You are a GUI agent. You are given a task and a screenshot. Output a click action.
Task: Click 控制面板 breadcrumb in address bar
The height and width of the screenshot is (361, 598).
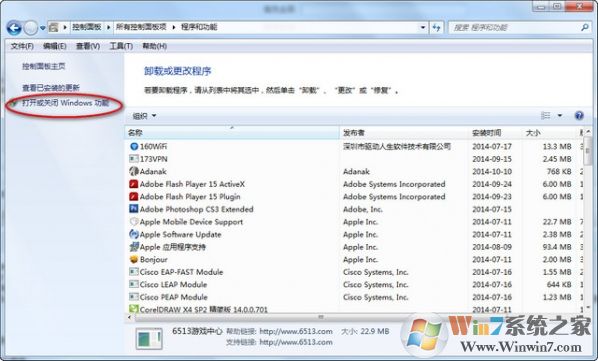tap(87, 27)
